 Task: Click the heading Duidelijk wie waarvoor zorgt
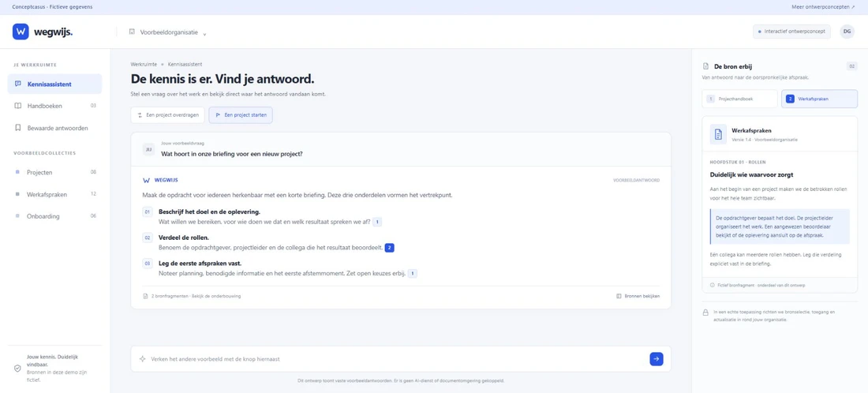tap(752, 175)
